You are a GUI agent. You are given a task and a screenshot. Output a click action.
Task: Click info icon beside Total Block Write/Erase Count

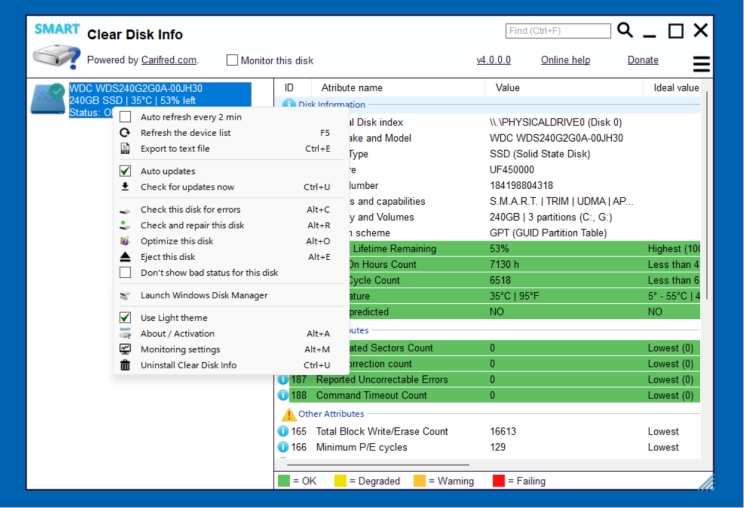pyautogui.click(x=283, y=431)
